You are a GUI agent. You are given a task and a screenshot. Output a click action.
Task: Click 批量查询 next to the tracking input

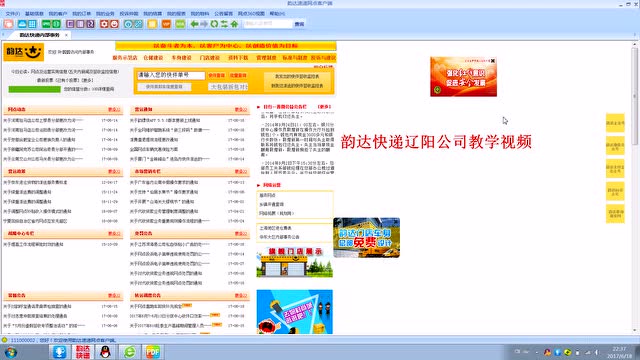pos(238,76)
